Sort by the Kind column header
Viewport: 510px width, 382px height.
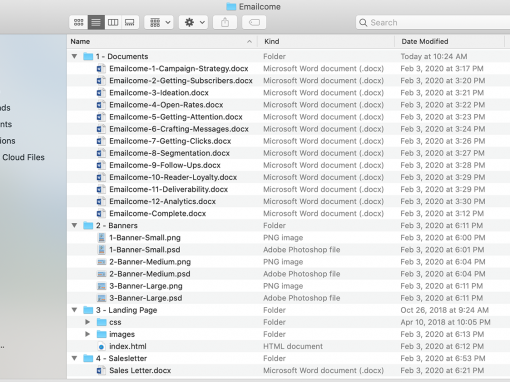[326, 41]
